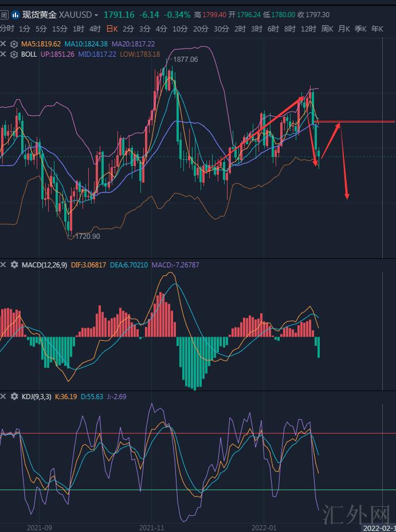Screen dimensions: 396x532
Task: Select the 月K monthly timeframe
Action: (x=344, y=29)
